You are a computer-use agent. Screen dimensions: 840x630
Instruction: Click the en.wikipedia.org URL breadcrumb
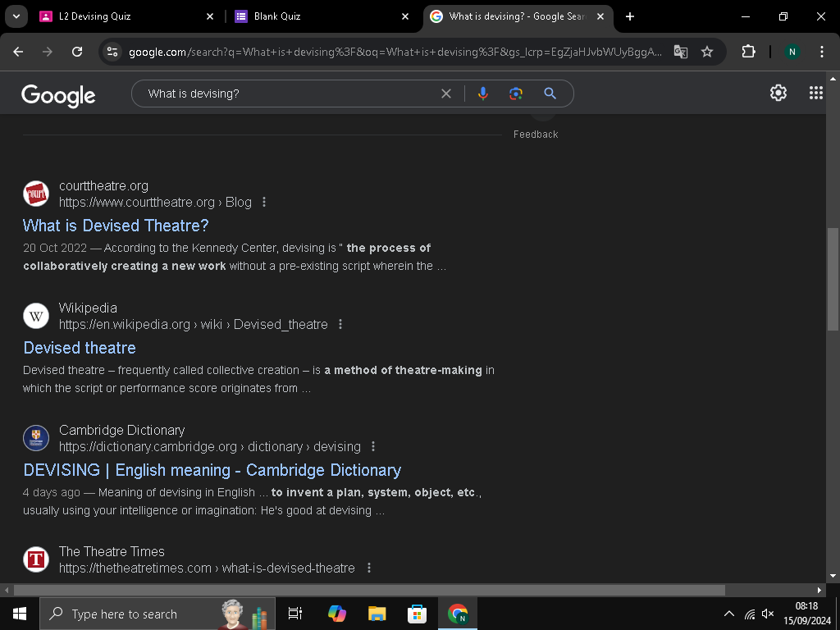tap(194, 324)
